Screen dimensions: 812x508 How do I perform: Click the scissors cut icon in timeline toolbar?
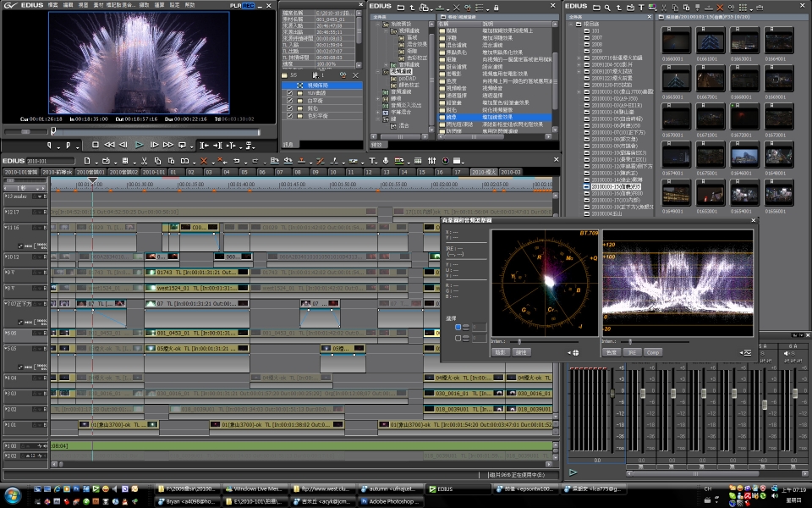click(145, 160)
